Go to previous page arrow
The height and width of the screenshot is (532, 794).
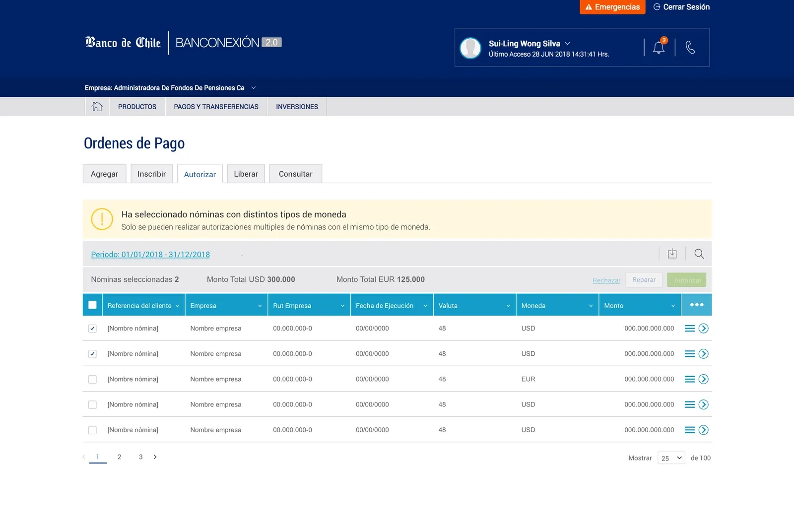point(84,457)
